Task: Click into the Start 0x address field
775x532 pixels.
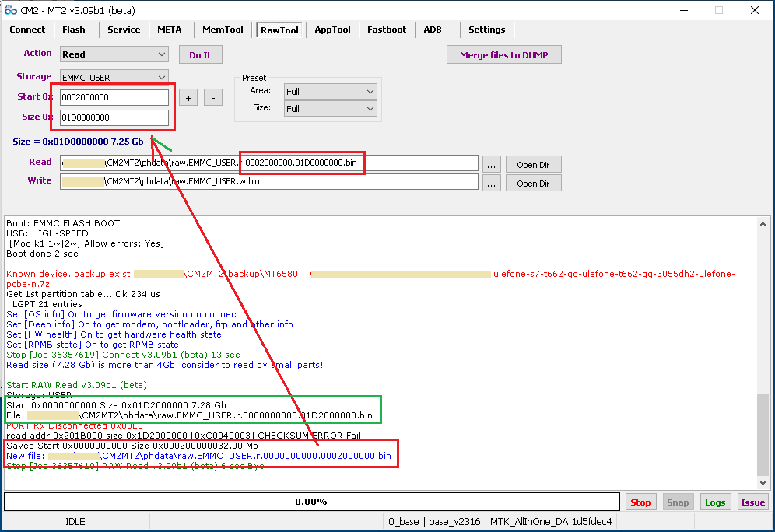Action: click(114, 98)
